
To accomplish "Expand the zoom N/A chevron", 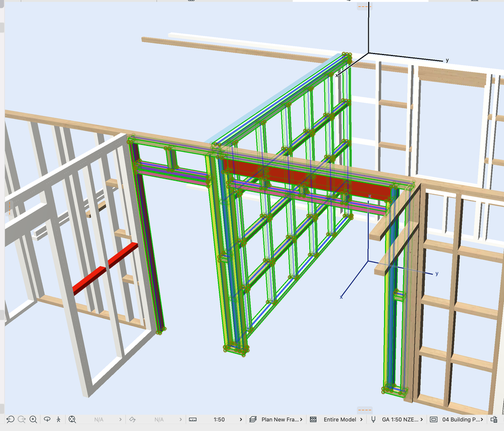I will 121,419.
